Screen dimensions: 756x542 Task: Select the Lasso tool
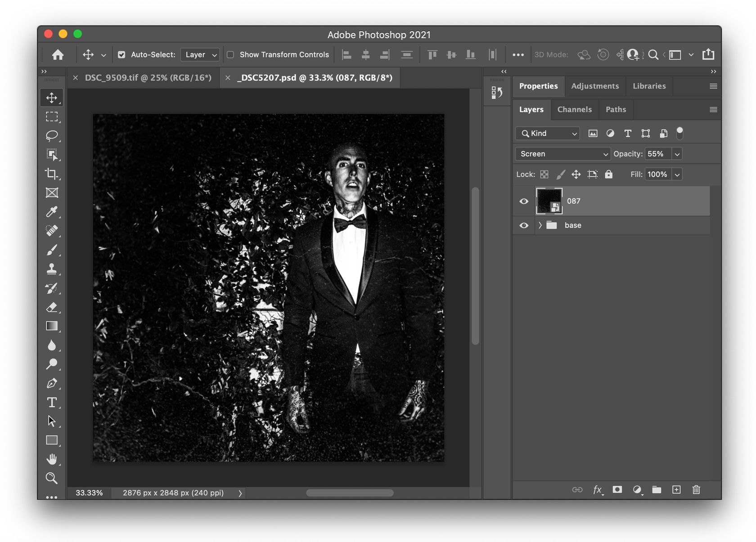52,136
